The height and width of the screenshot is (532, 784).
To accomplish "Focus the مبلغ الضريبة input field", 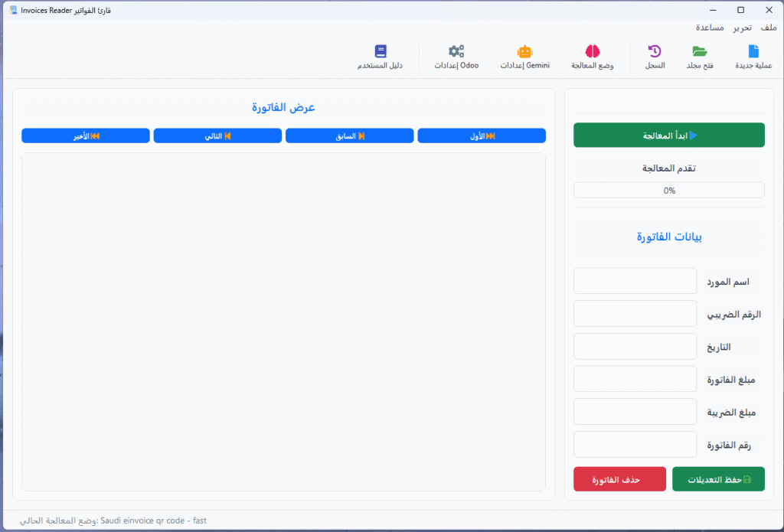I will 635,412.
